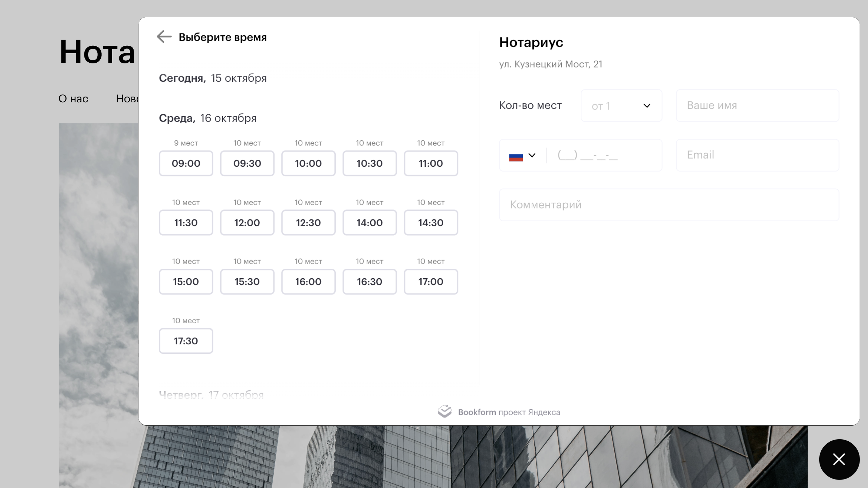Choose the 12:00 time slot

point(247,223)
